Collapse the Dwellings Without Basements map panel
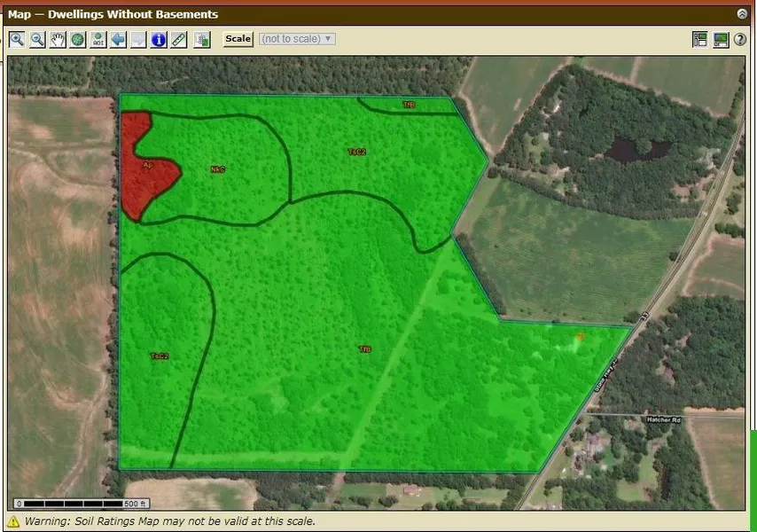The width and height of the screenshot is (757, 532). pyautogui.click(x=742, y=14)
